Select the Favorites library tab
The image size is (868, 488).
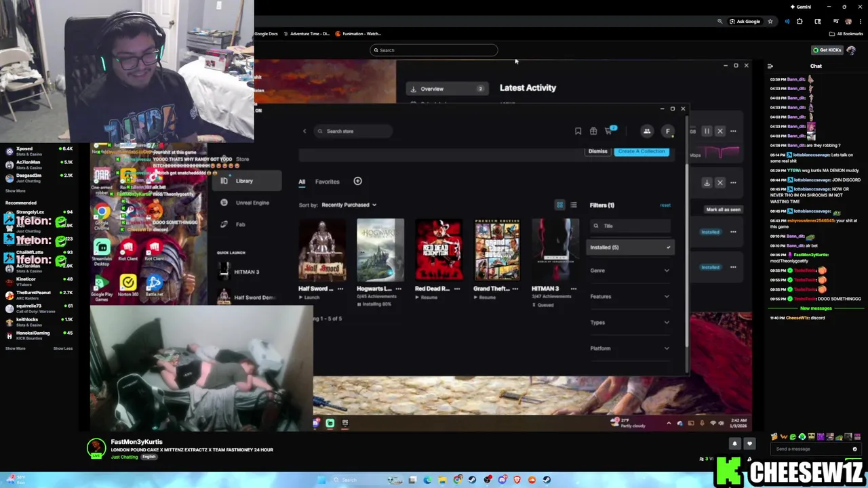point(327,182)
